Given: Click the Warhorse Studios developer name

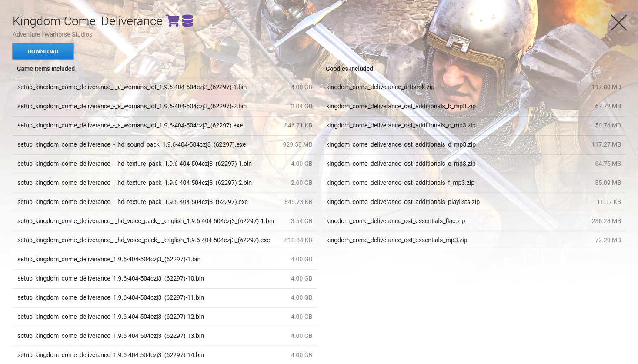Looking at the screenshot, I should click(x=68, y=34).
